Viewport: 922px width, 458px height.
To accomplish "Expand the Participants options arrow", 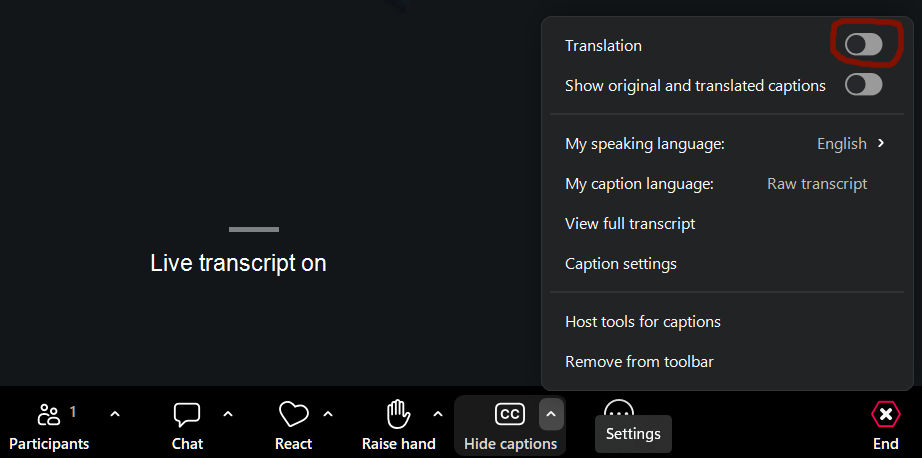I will (114, 414).
